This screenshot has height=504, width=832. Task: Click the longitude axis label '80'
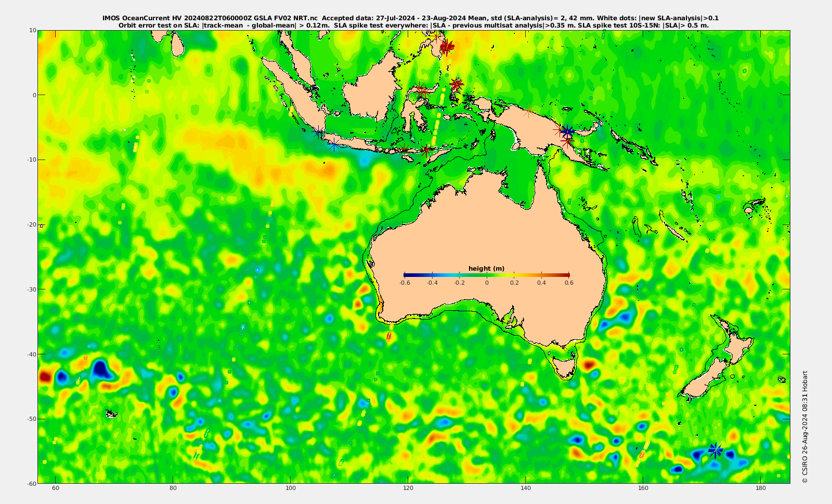click(173, 488)
